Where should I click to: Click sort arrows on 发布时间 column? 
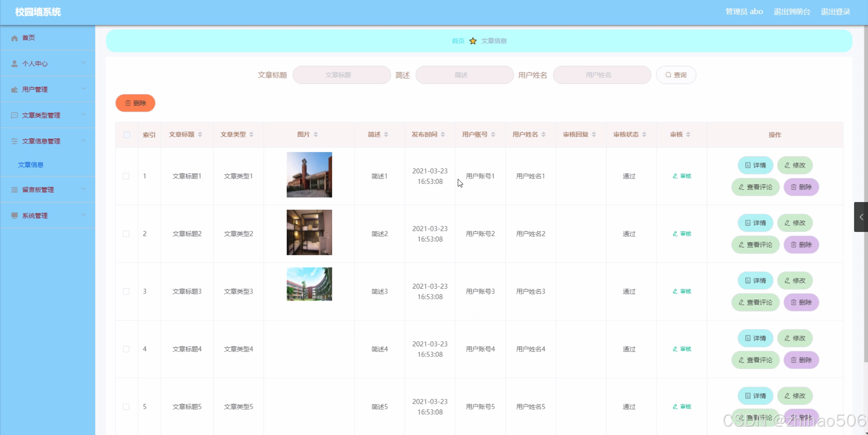[x=443, y=134]
